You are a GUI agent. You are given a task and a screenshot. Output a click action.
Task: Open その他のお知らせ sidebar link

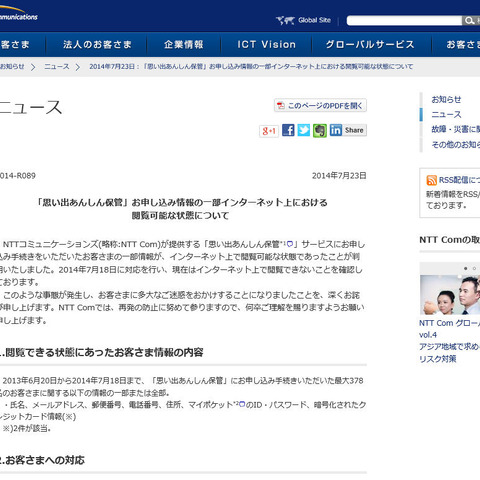(x=456, y=145)
